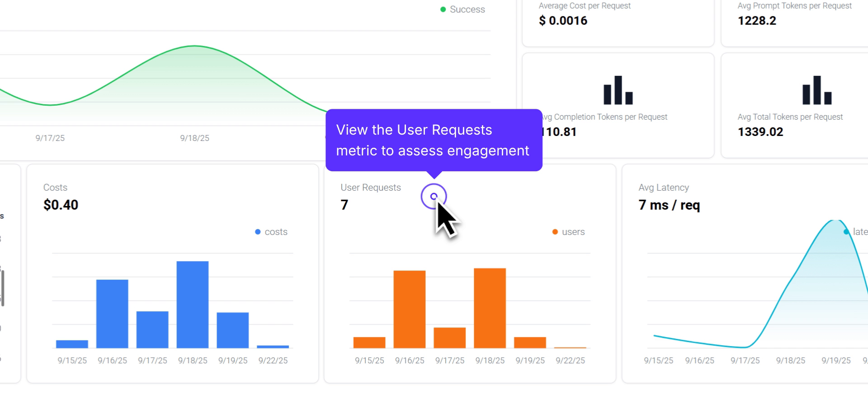This screenshot has height=393, width=868.
Task: Click the peak of the green Success curve
Action: (x=194, y=46)
